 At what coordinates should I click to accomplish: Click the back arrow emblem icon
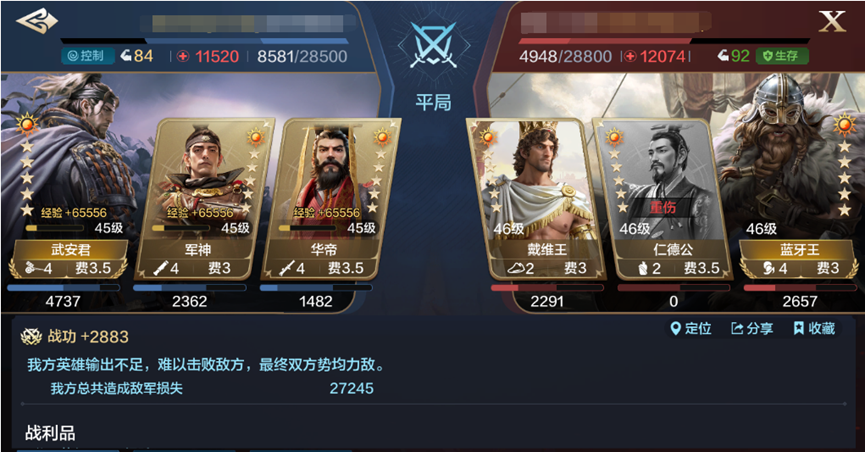pyautogui.click(x=37, y=21)
